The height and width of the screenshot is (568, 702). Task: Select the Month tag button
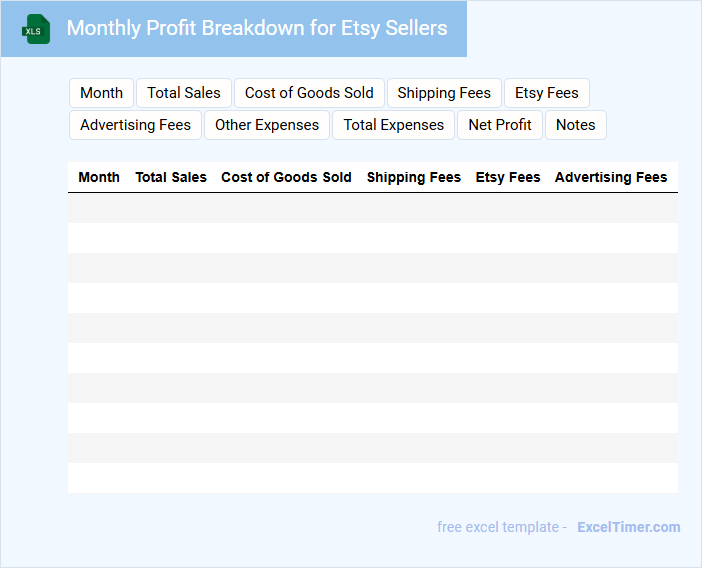102,93
